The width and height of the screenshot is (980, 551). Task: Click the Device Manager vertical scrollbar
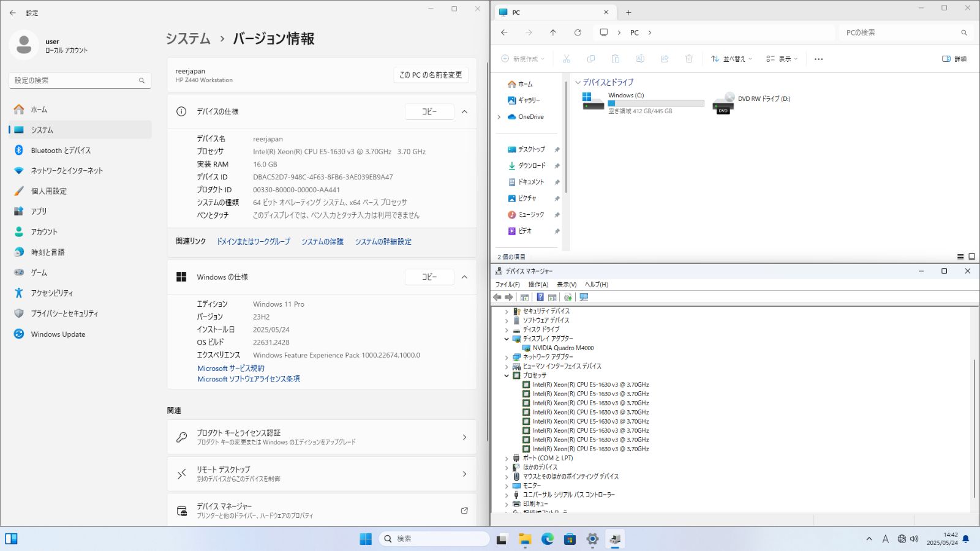point(974,429)
